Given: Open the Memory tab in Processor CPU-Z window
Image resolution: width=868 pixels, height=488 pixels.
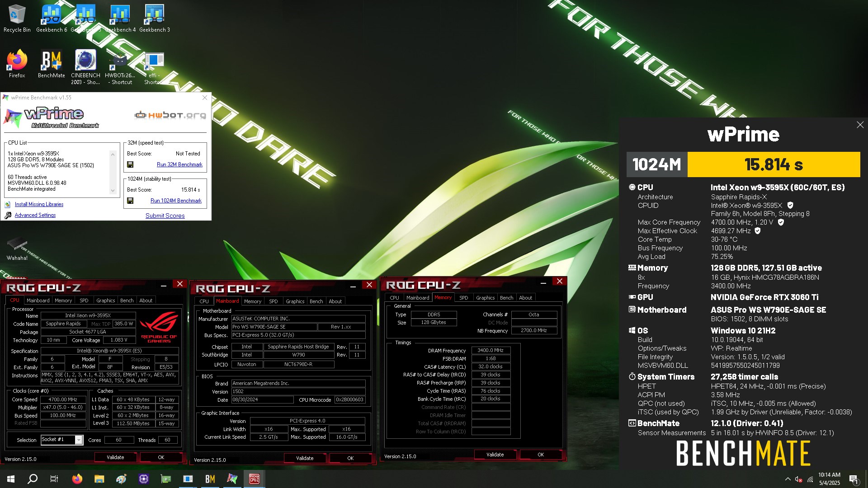Looking at the screenshot, I should click(63, 300).
